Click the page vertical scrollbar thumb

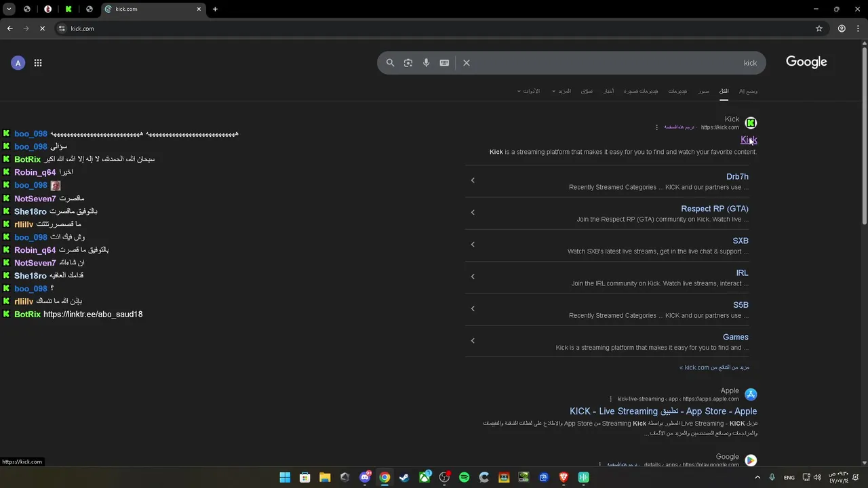(864, 136)
